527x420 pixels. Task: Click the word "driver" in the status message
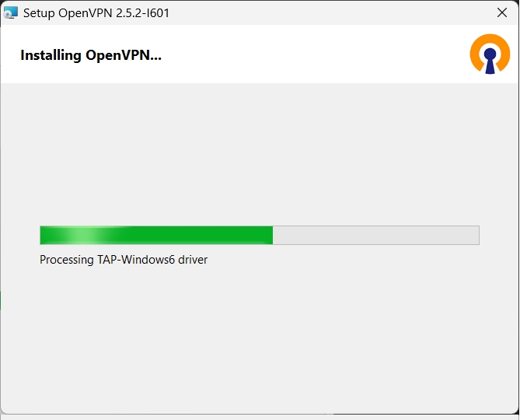coord(193,260)
